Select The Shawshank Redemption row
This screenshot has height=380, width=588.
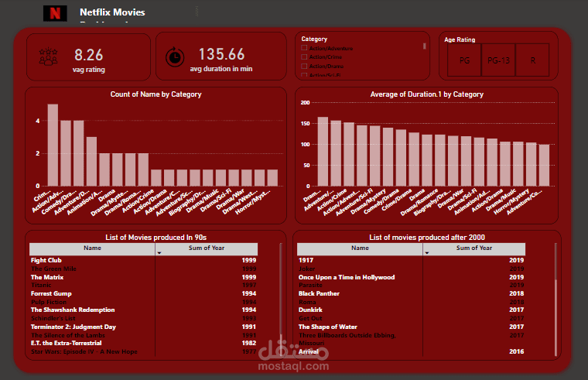click(144, 310)
